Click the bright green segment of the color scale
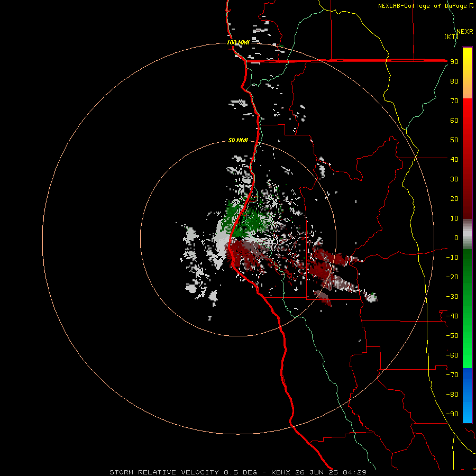The height and width of the screenshot is (476, 476). pyautogui.click(x=467, y=349)
